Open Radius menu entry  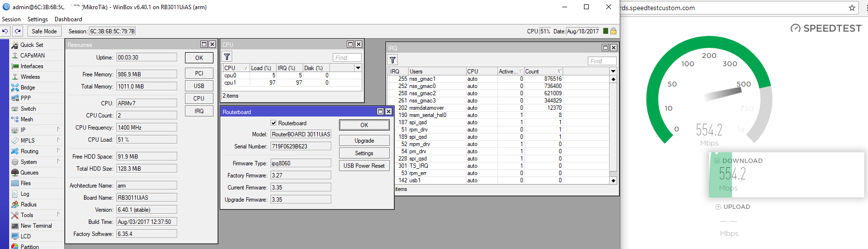click(x=28, y=205)
